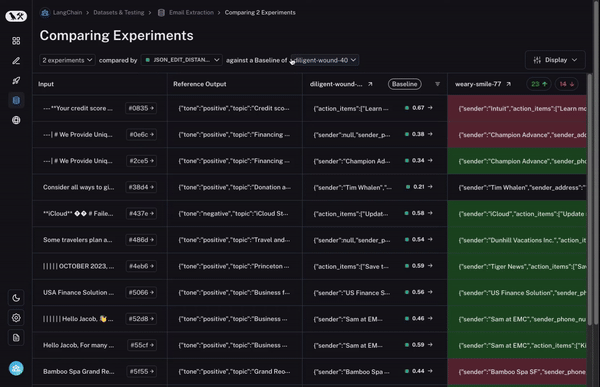Image resolution: width=600 pixels, height=387 pixels.
Task: Toggle dark mode moon icon
Action: [x=16, y=298]
